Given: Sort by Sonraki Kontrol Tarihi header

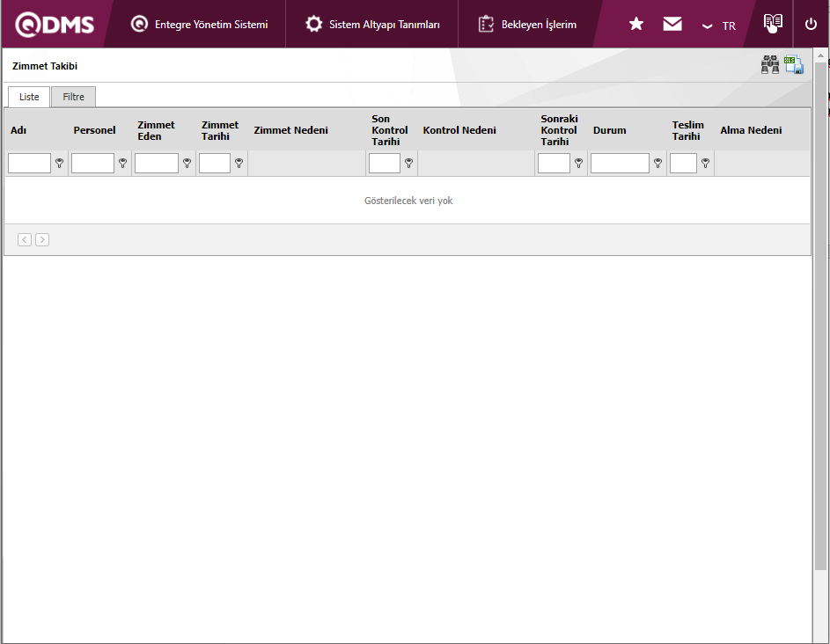Looking at the screenshot, I should pyautogui.click(x=560, y=130).
